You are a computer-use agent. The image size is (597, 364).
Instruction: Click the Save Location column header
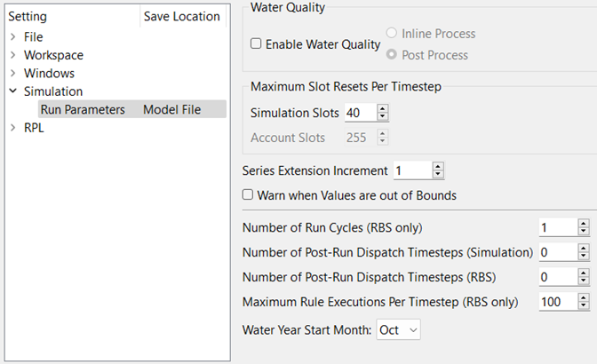[x=181, y=16]
